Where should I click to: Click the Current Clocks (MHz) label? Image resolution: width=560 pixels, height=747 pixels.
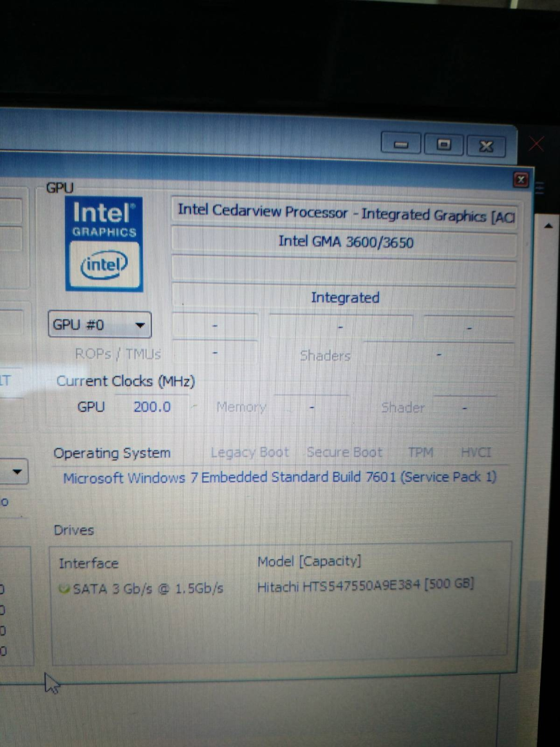[126, 381]
